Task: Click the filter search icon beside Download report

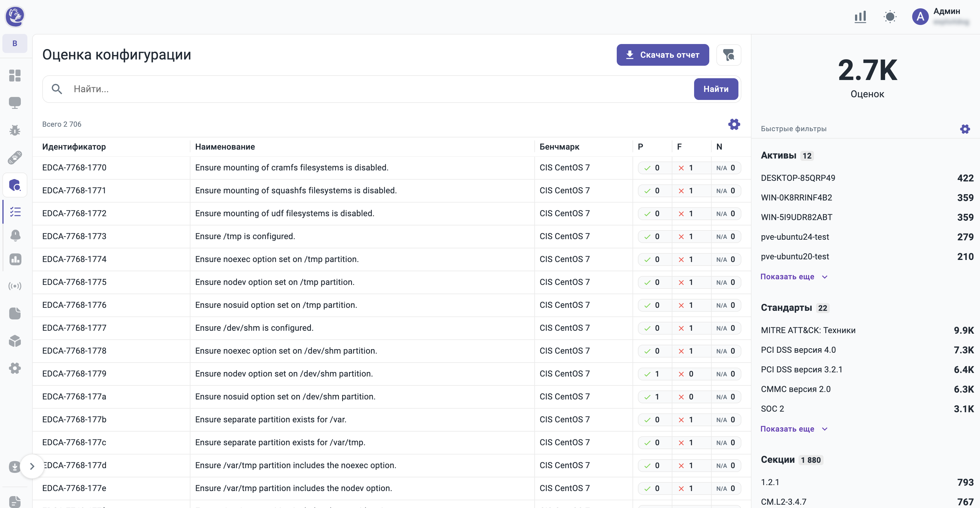Action: tap(729, 55)
